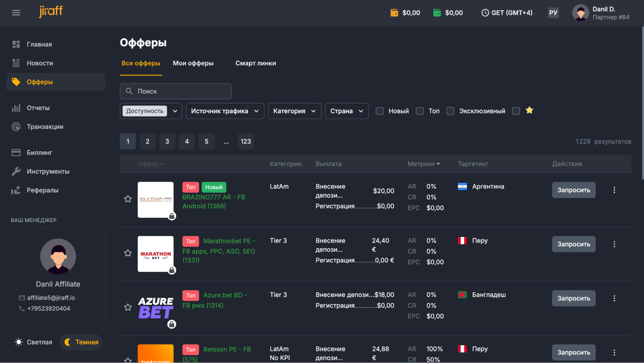Switch to Светлая light theme
This screenshot has width=644, height=363.
[x=34, y=342]
